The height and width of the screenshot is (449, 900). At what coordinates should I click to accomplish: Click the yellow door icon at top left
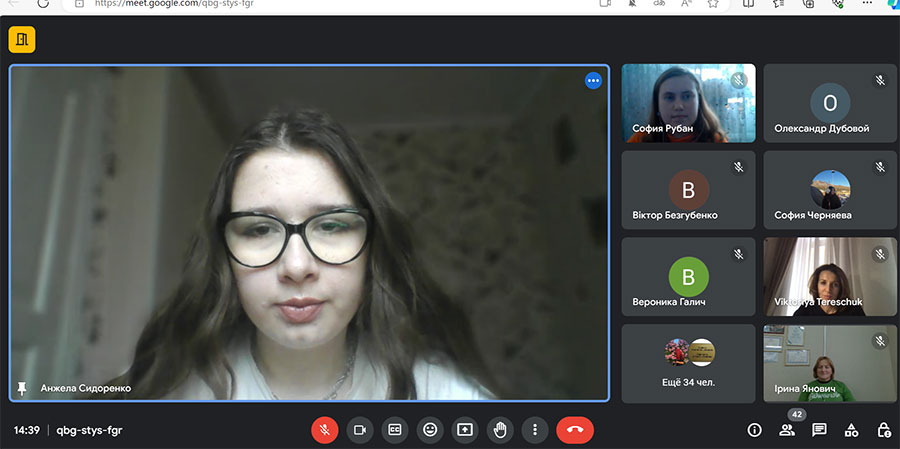(x=22, y=40)
